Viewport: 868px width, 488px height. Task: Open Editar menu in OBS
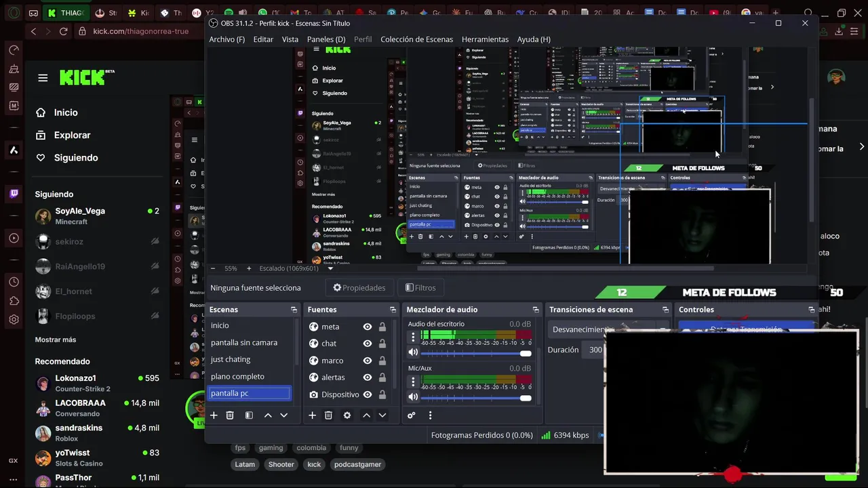pyautogui.click(x=263, y=39)
